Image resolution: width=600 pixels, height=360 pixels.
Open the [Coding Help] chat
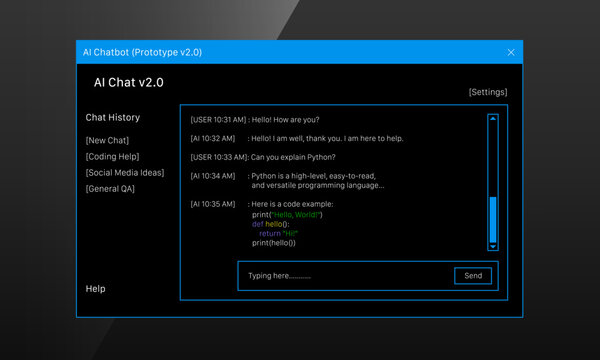pyautogui.click(x=112, y=156)
